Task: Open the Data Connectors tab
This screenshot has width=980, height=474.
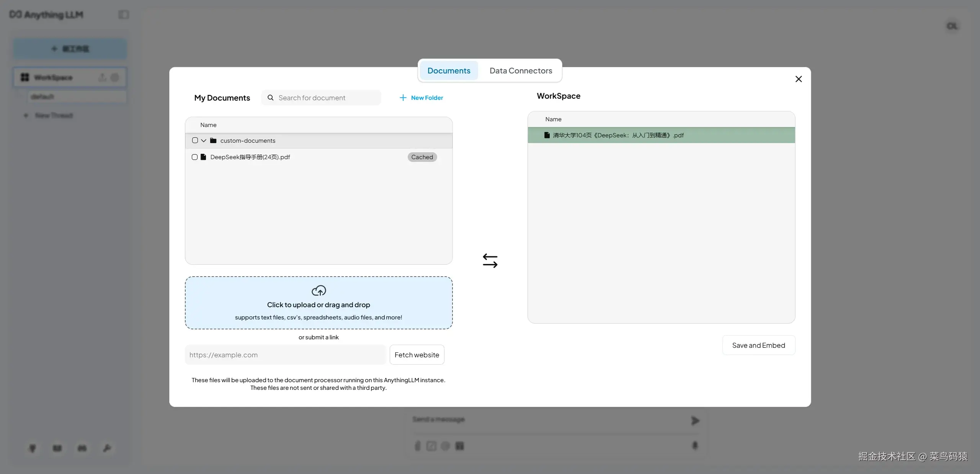Action: click(521, 70)
